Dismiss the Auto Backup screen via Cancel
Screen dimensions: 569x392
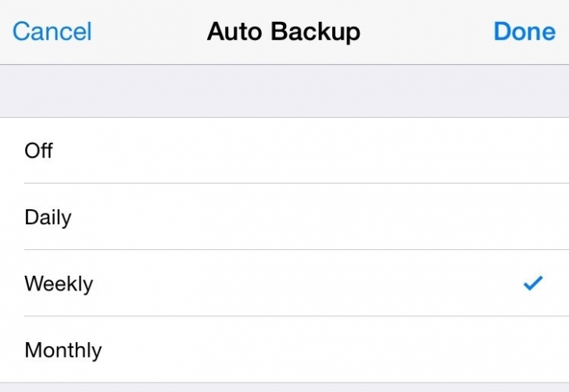coord(52,31)
